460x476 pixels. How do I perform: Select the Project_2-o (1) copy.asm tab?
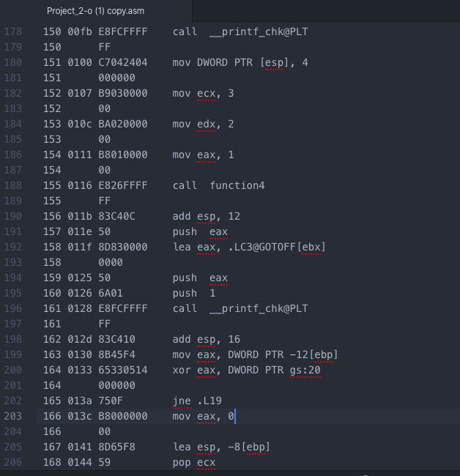(x=96, y=11)
